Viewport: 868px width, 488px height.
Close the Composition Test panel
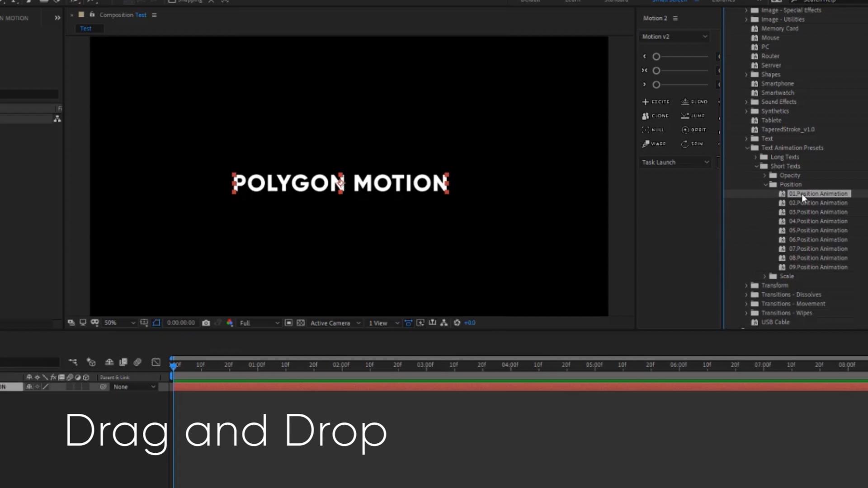point(71,15)
